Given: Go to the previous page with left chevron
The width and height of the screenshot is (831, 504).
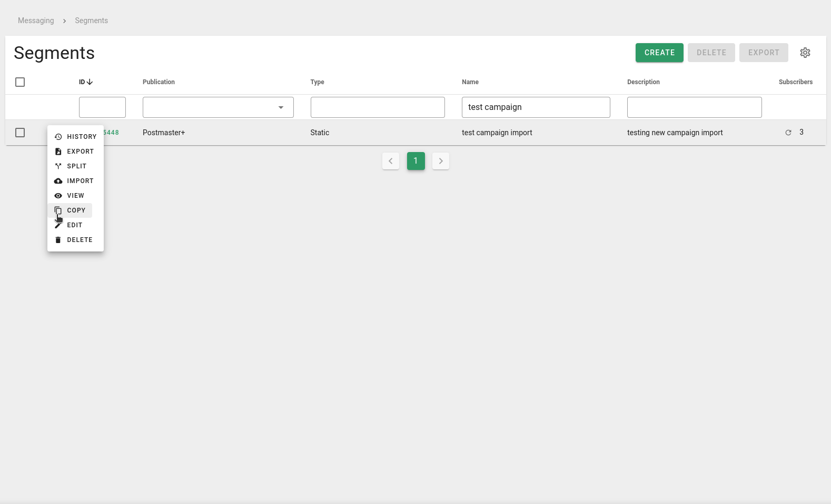Looking at the screenshot, I should coord(391,161).
